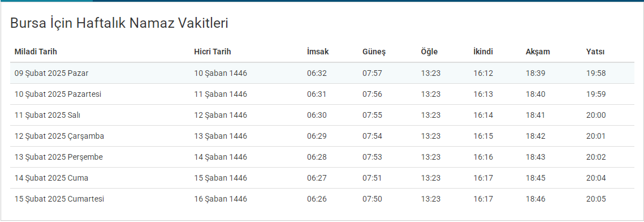Click the İmsak column header

pyautogui.click(x=318, y=52)
